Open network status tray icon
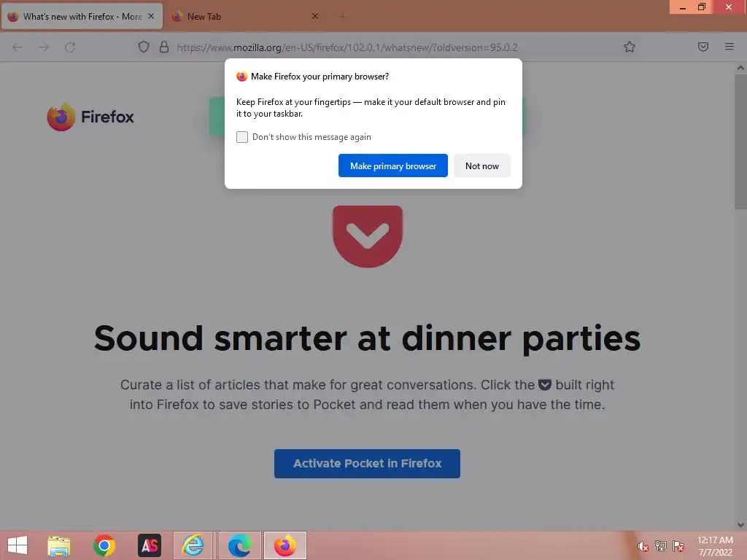This screenshot has height=560, width=747. (x=661, y=546)
